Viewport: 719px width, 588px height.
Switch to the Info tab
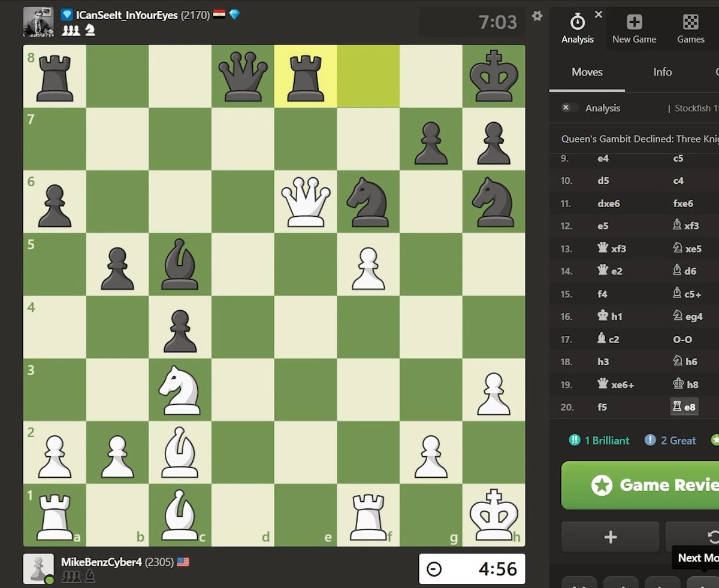tap(662, 72)
